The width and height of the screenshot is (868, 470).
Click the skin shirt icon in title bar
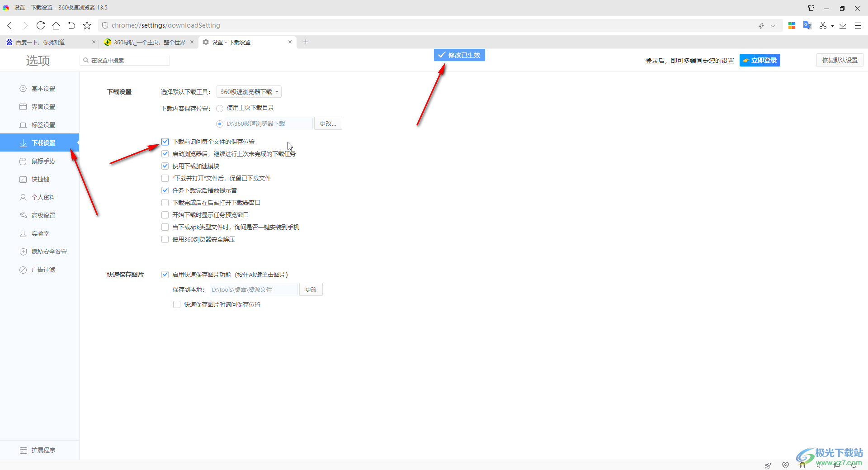coord(811,8)
